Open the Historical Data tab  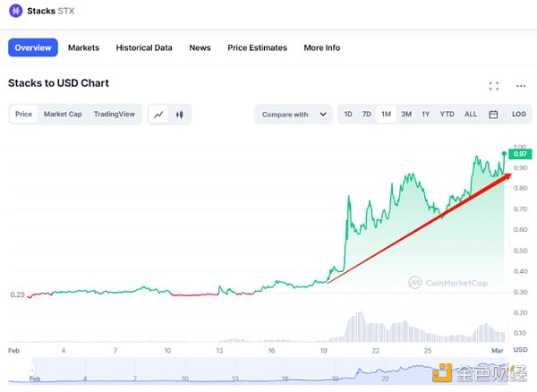click(144, 47)
